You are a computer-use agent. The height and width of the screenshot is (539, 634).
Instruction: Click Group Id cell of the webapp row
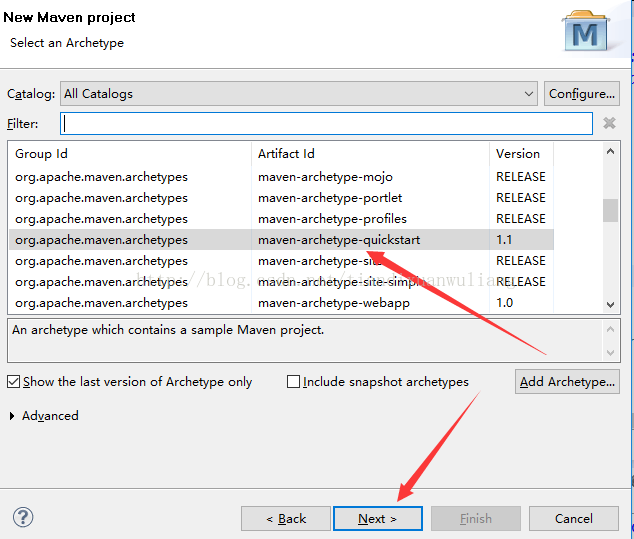click(101, 303)
